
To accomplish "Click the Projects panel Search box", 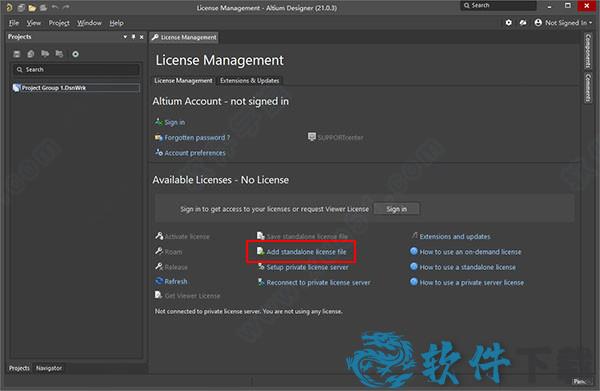I will (76, 69).
